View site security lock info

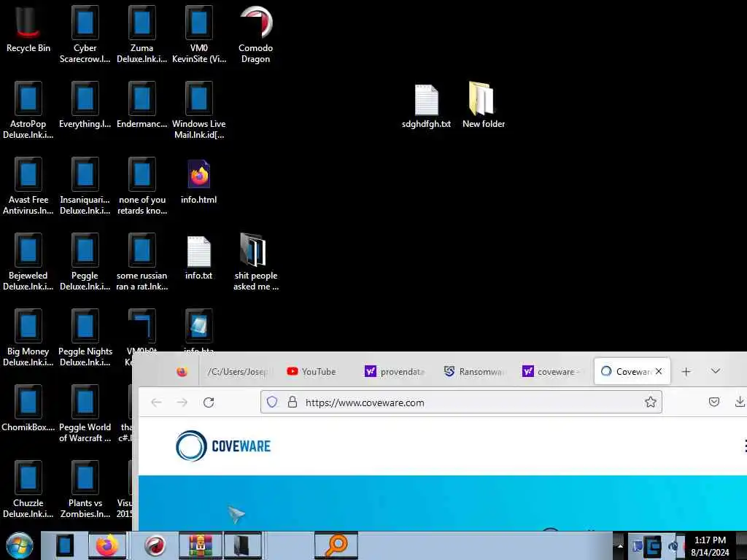coord(293,402)
